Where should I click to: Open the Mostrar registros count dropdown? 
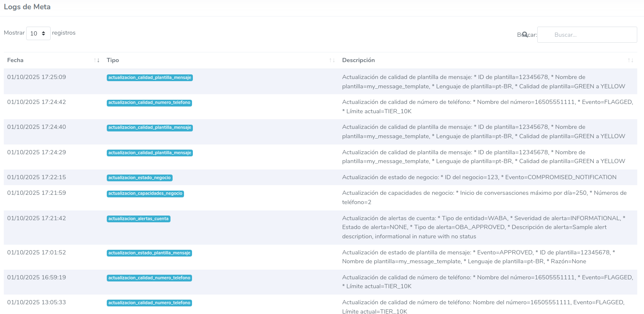tap(38, 33)
